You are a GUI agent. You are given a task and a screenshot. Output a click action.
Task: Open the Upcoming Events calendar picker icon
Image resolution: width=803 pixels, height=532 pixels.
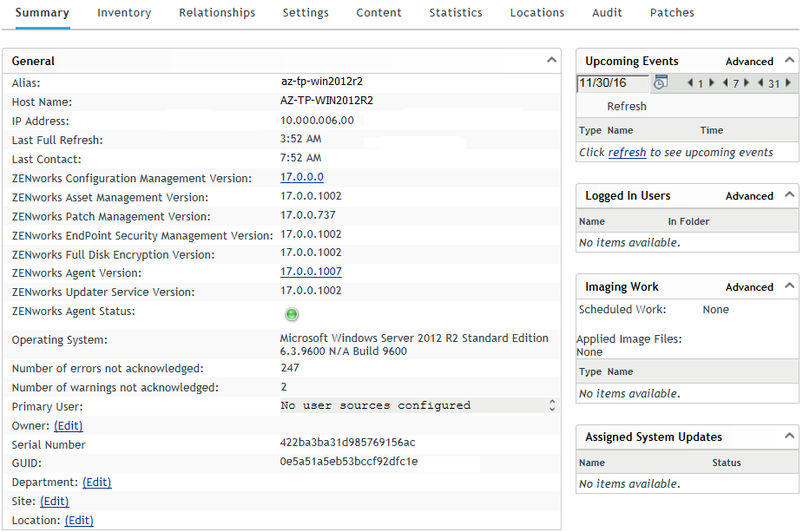tap(661, 83)
